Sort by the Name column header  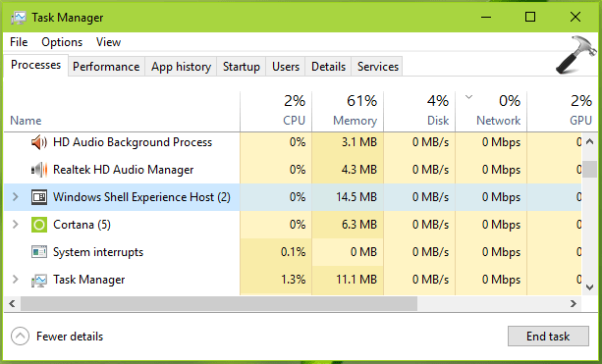tap(122, 111)
